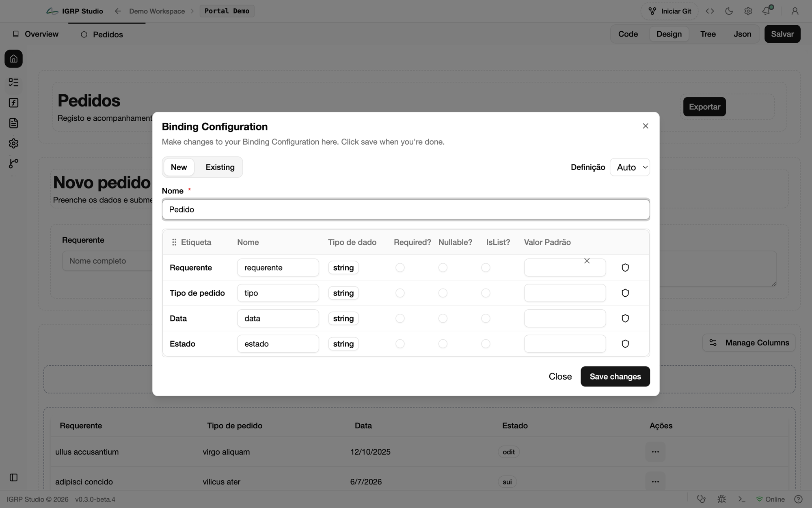Click the code brackets icon in top bar
This screenshot has height=508, width=812.
pos(710,11)
